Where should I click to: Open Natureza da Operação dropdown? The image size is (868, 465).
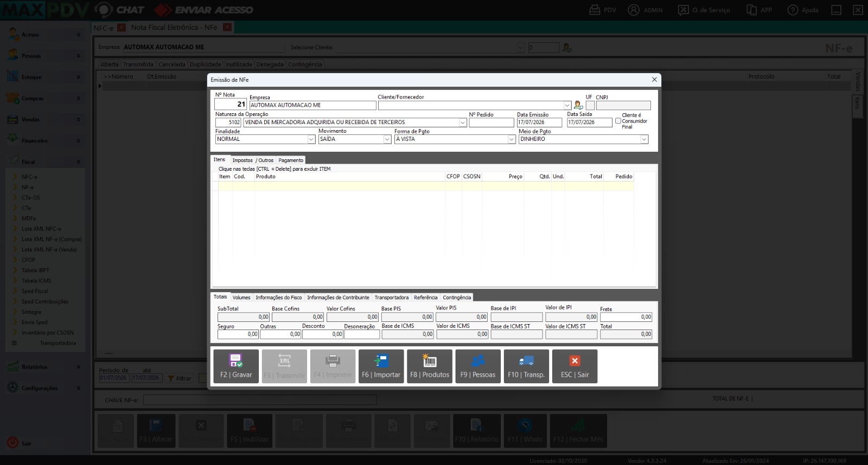click(x=463, y=122)
